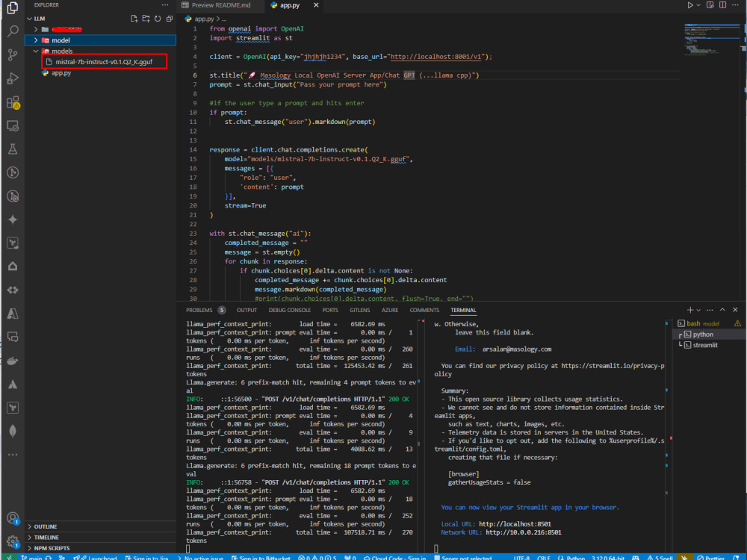Click Sign in to Bitbucket in status bar
The height and width of the screenshot is (560, 747).
pos(261,557)
